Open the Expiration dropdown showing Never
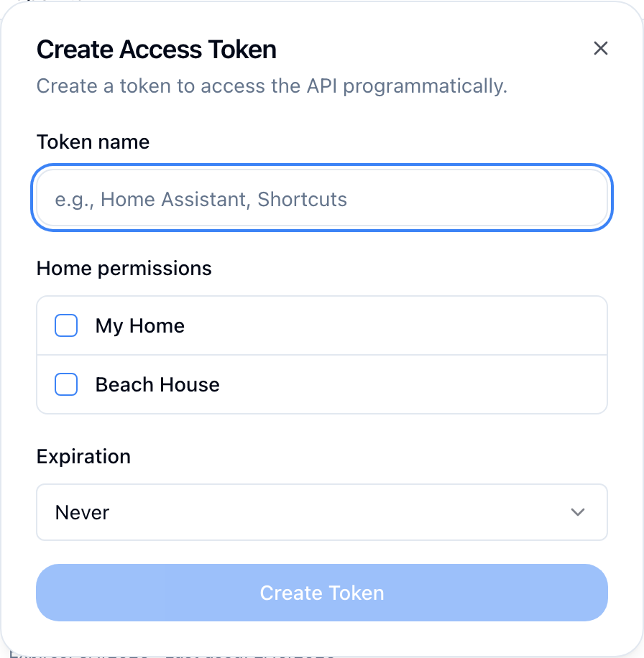The width and height of the screenshot is (644, 658). [x=322, y=512]
